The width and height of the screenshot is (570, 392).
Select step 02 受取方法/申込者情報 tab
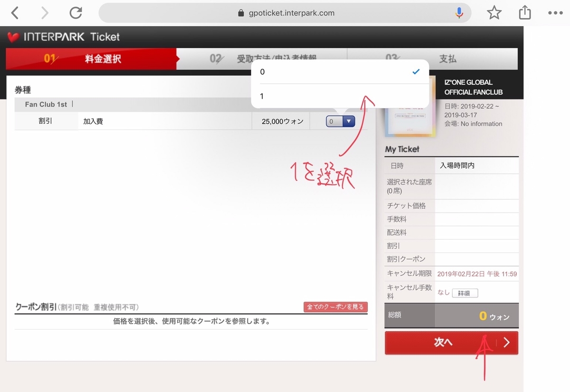[262, 59]
